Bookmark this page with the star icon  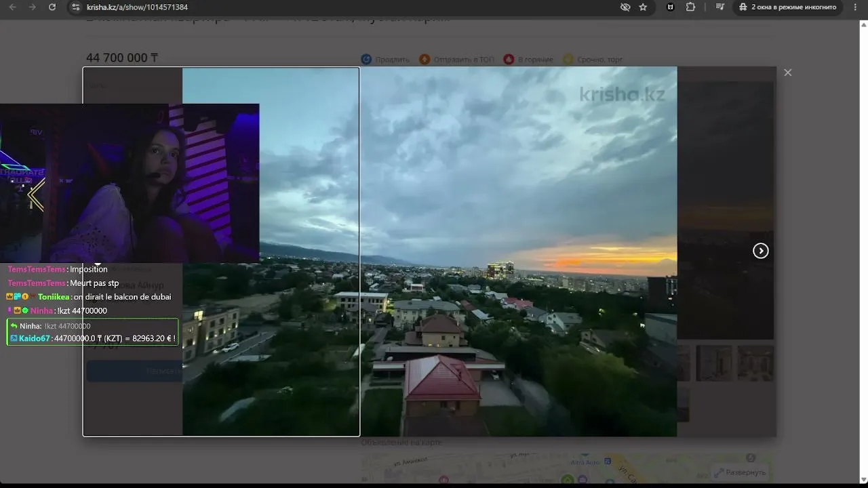pos(643,7)
